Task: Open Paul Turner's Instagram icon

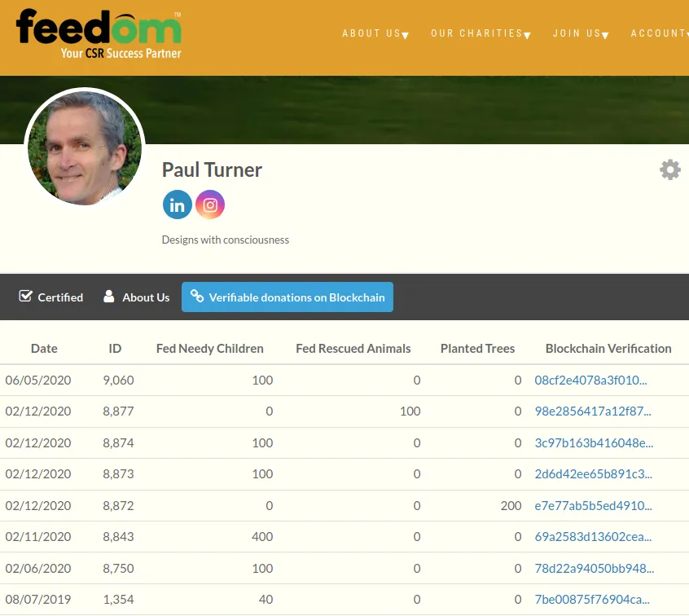Action: [x=210, y=205]
